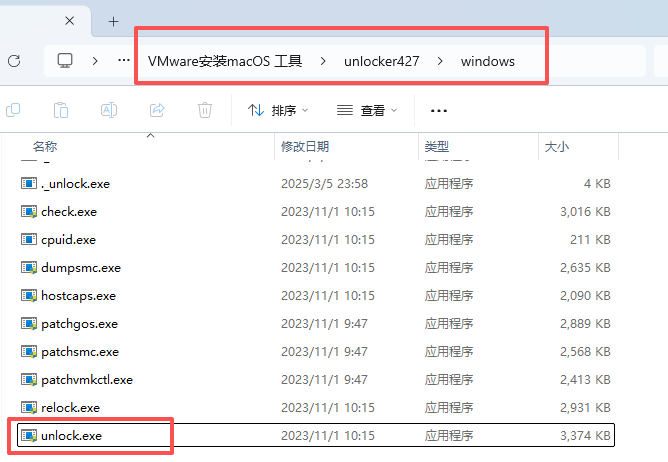Click the icon of patchvmkctl.exe

coord(29,380)
